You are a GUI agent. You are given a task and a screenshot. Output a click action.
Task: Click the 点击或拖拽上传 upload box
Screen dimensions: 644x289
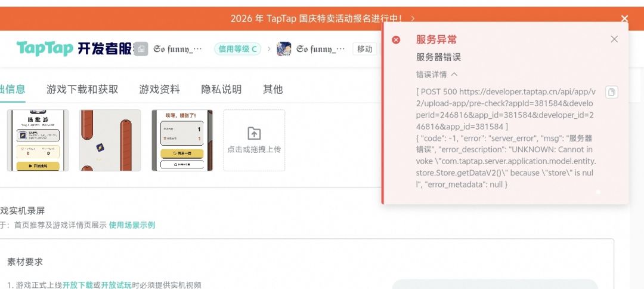pos(254,140)
